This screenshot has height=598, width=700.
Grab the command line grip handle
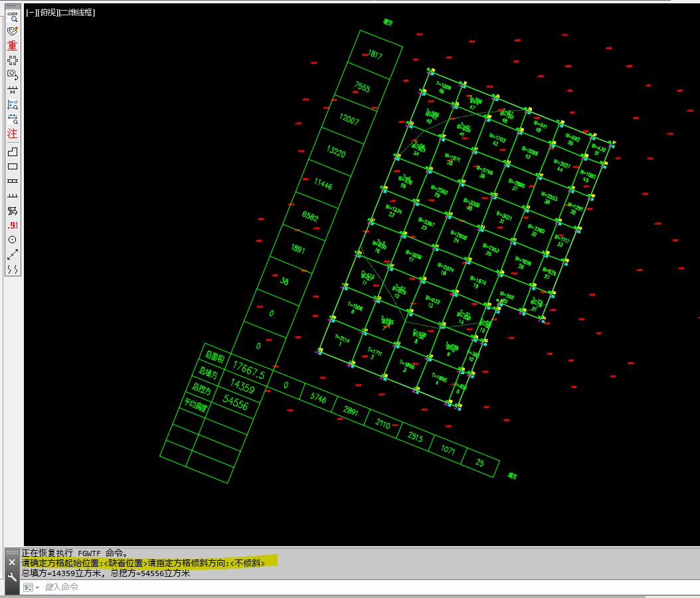(12, 552)
